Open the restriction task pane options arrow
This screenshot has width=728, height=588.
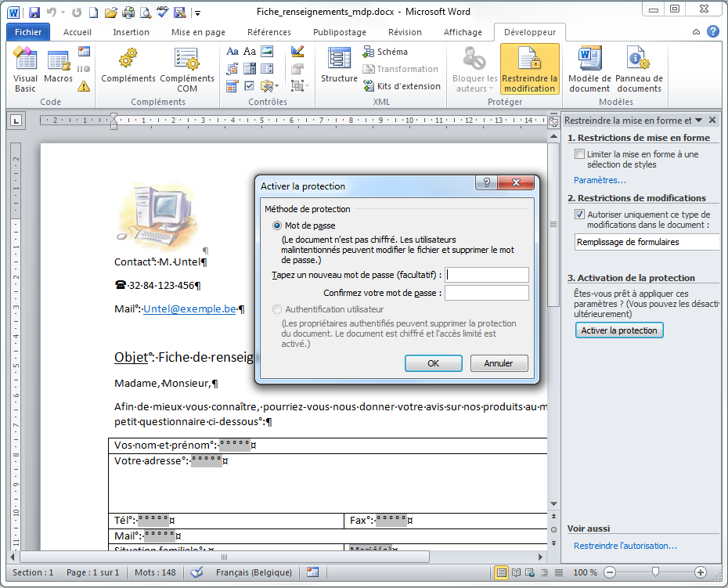pyautogui.click(x=699, y=121)
